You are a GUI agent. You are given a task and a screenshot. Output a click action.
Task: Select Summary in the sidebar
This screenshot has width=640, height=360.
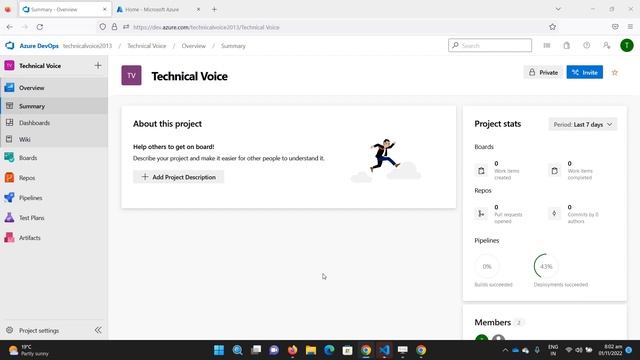click(54, 106)
